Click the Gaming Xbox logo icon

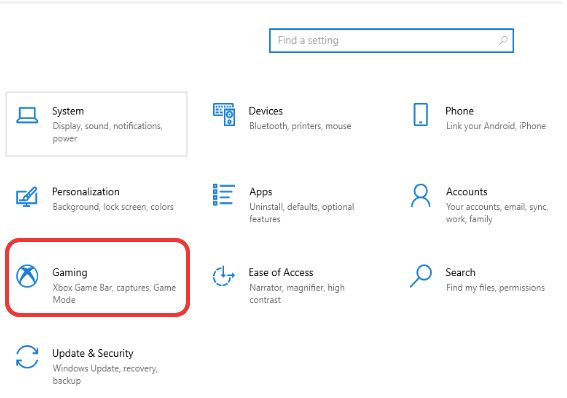27,276
